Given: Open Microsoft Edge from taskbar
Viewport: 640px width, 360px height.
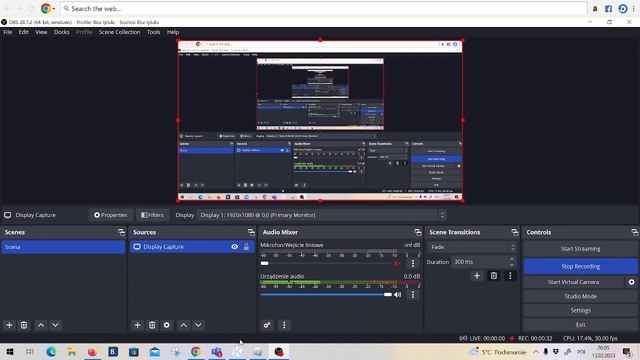Looking at the screenshot, I should tap(51, 351).
